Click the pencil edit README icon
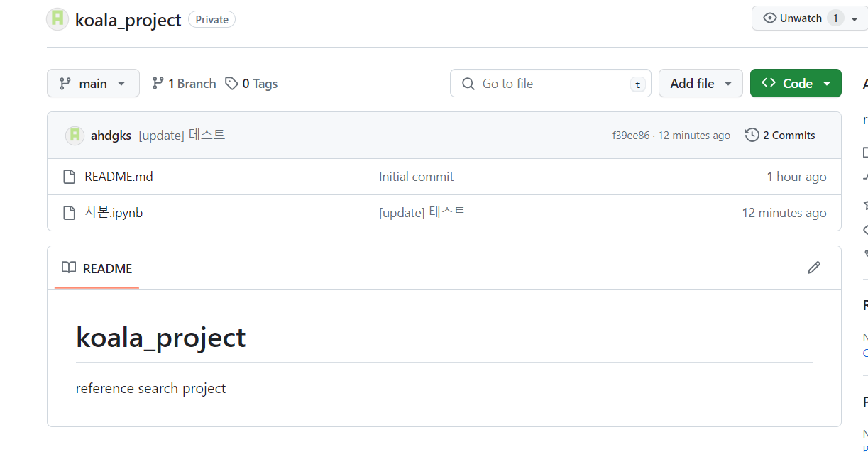 pos(814,268)
